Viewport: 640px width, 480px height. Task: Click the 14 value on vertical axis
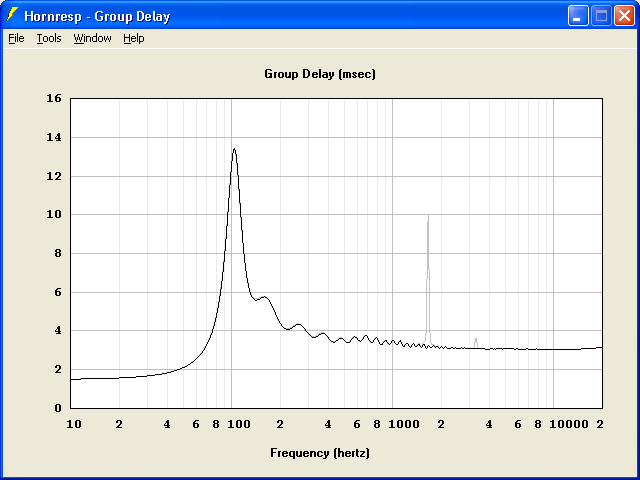pyautogui.click(x=54, y=138)
